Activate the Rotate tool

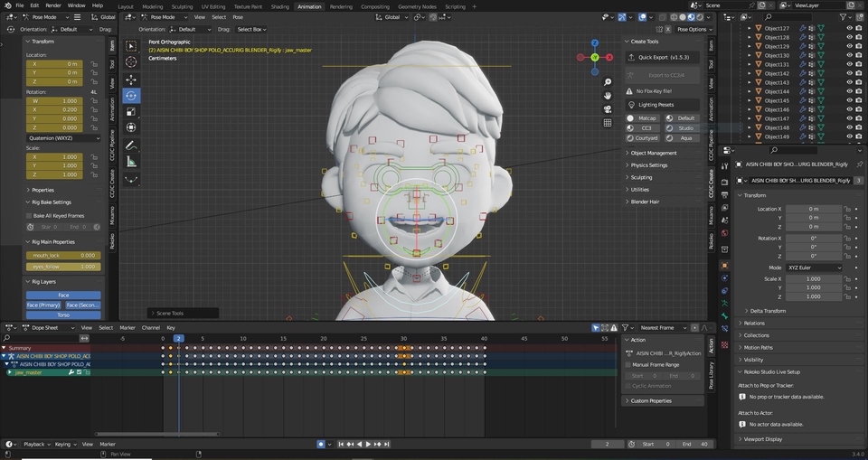coord(131,96)
